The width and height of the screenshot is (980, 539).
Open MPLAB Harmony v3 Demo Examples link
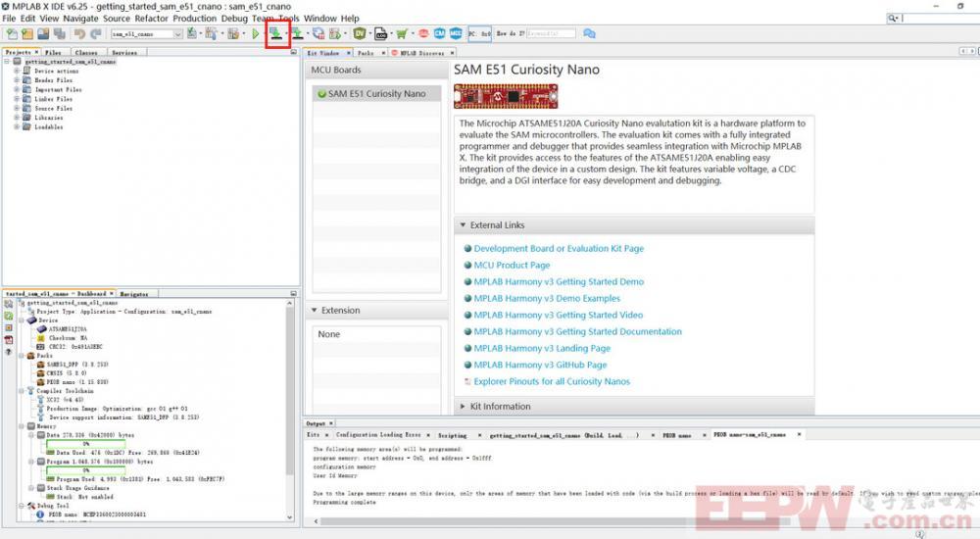coord(547,298)
